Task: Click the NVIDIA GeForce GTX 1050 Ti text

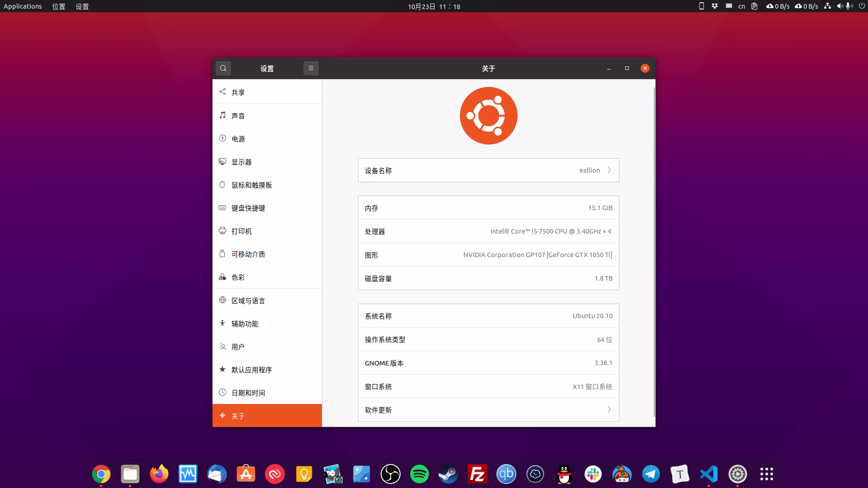Action: tap(538, 255)
